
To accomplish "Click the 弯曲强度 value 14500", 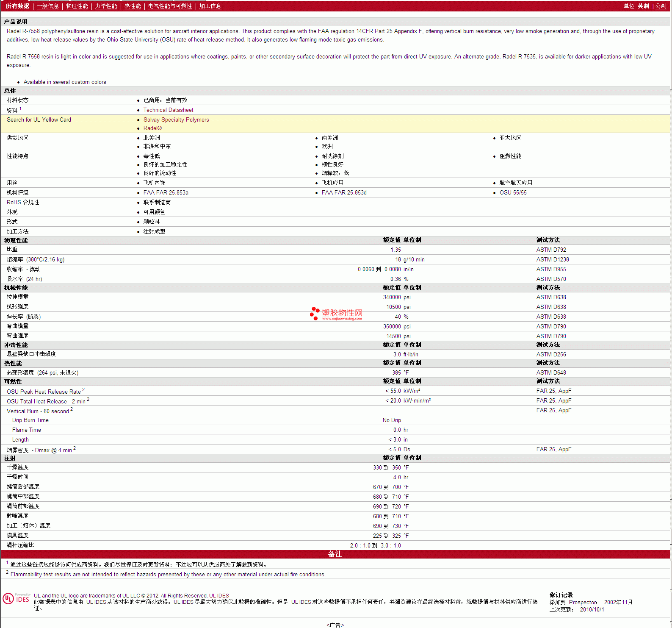I will coord(393,336).
